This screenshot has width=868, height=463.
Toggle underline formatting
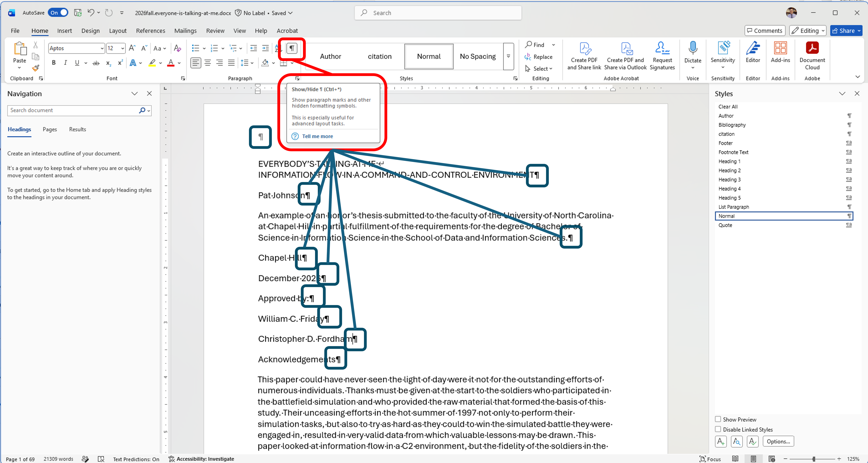point(77,63)
